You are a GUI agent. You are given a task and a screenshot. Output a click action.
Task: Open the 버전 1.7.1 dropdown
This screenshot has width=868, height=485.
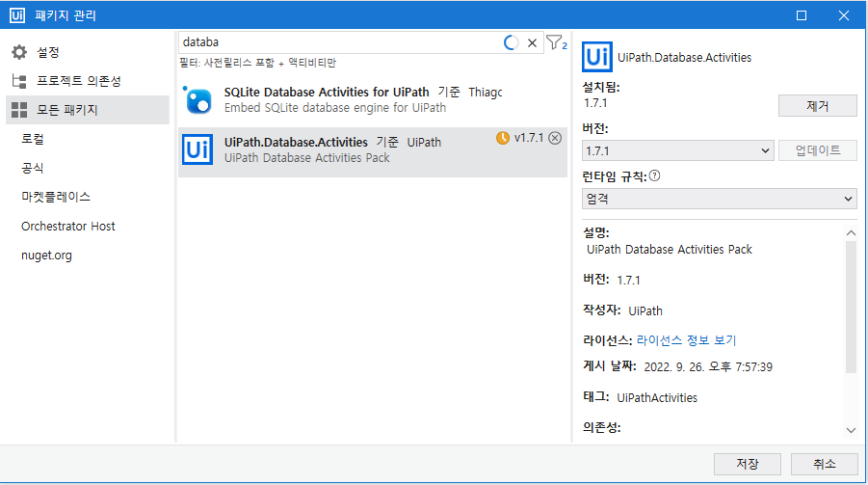click(x=677, y=150)
